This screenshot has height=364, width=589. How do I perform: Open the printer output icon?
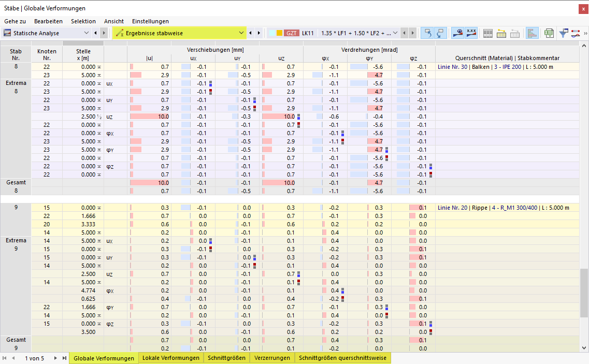coord(515,33)
